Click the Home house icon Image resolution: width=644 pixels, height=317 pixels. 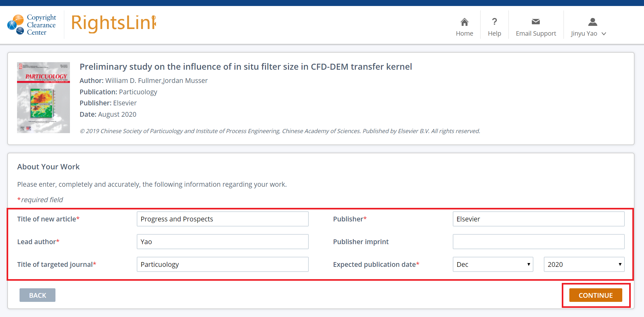[464, 22]
